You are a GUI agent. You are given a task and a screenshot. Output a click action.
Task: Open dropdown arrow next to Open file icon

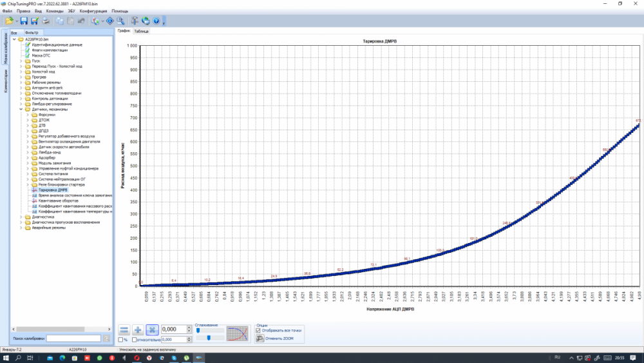click(15, 21)
